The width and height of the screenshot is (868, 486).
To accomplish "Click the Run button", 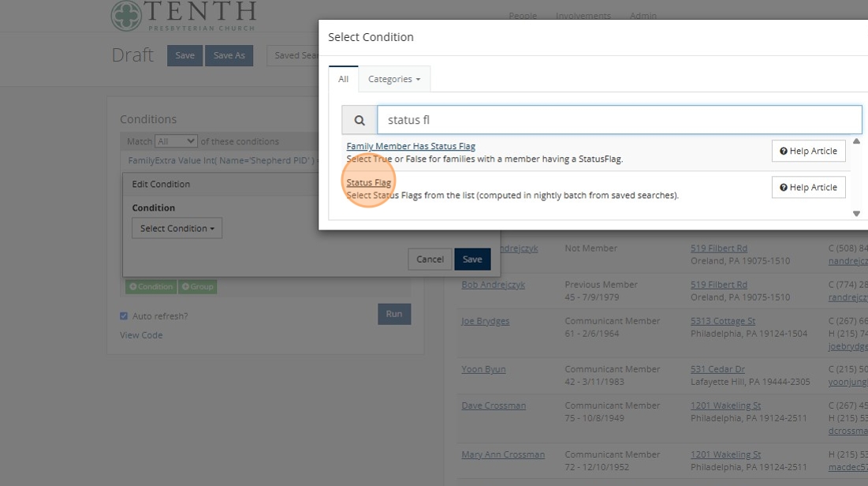I will [x=394, y=314].
